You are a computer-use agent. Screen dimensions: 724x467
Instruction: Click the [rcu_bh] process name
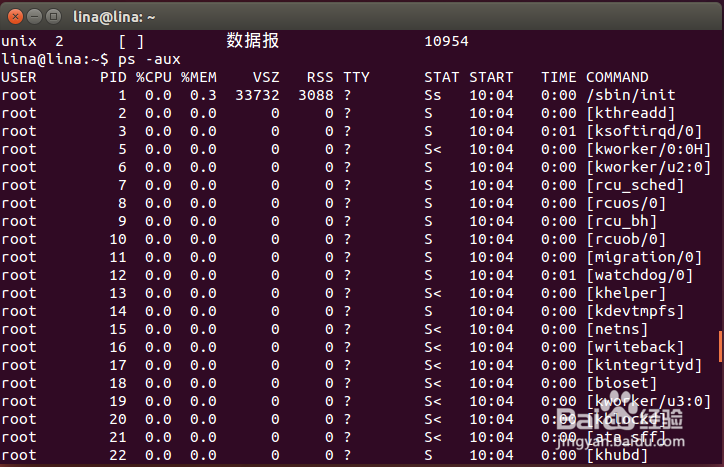622,221
